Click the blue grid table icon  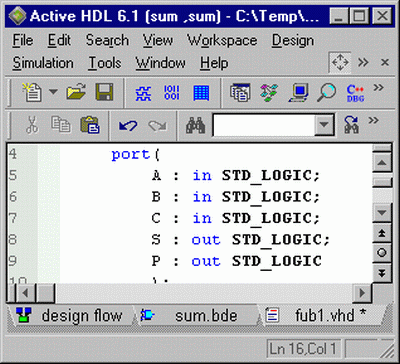[x=201, y=93]
